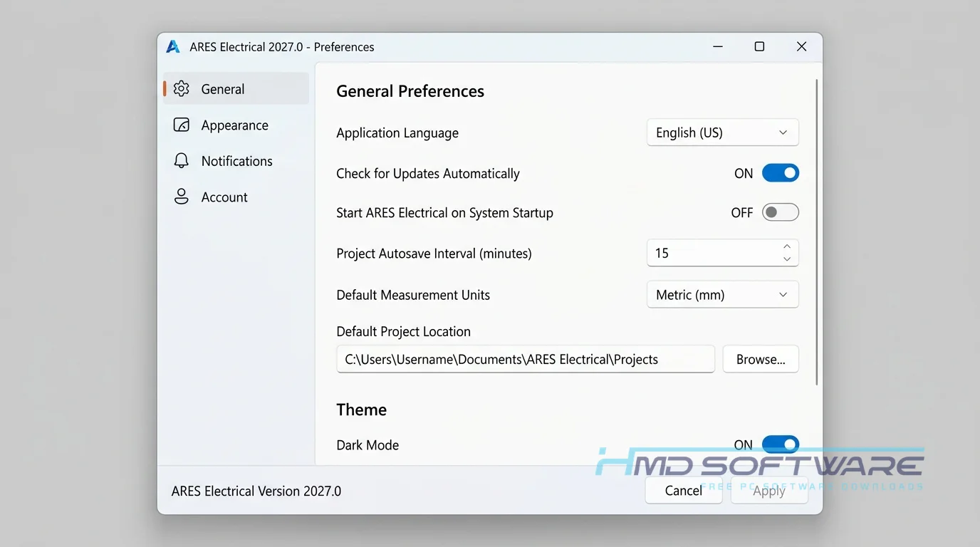Click the "Theme" heading
Image resolution: width=980 pixels, height=547 pixels.
(x=362, y=410)
